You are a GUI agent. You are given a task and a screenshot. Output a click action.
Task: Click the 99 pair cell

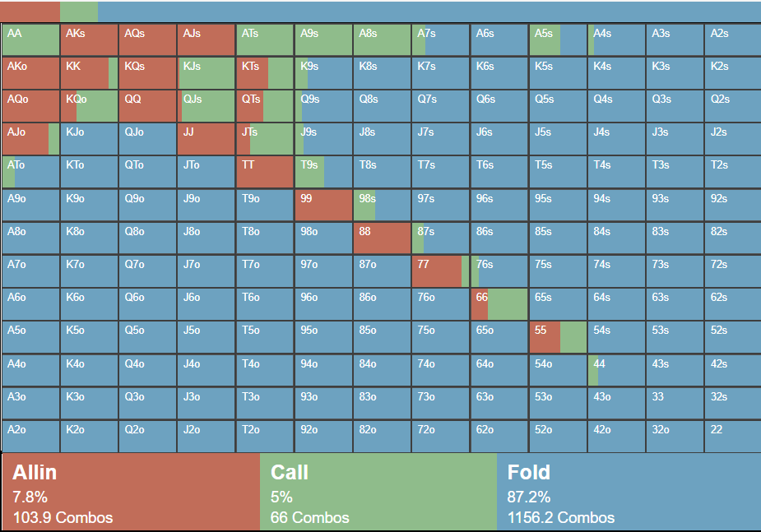[x=323, y=206]
